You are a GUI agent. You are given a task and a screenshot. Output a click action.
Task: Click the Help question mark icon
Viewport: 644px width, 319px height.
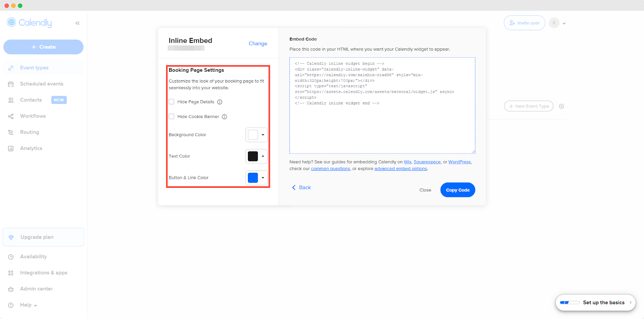click(11, 305)
